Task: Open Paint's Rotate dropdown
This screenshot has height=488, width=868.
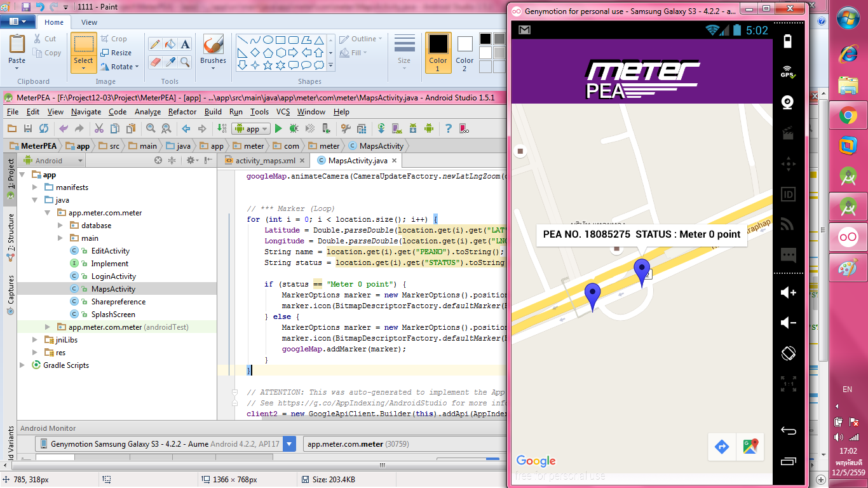Action: tap(119, 67)
